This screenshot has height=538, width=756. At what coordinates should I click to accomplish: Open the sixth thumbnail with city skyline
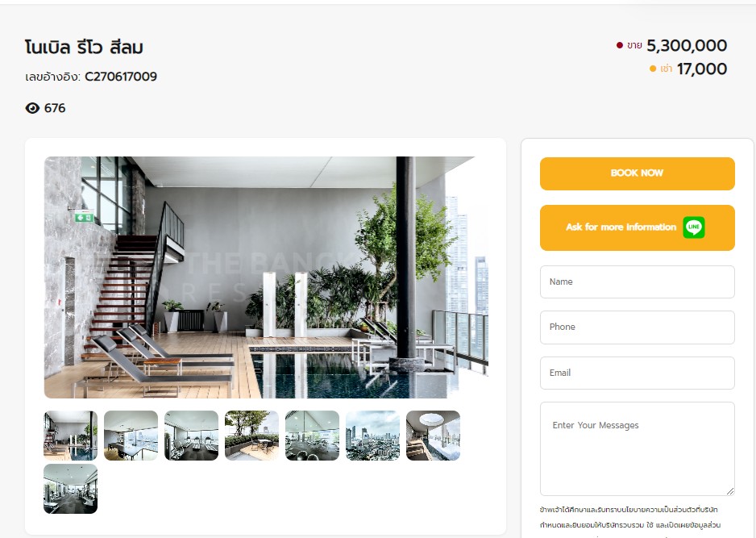click(372, 436)
